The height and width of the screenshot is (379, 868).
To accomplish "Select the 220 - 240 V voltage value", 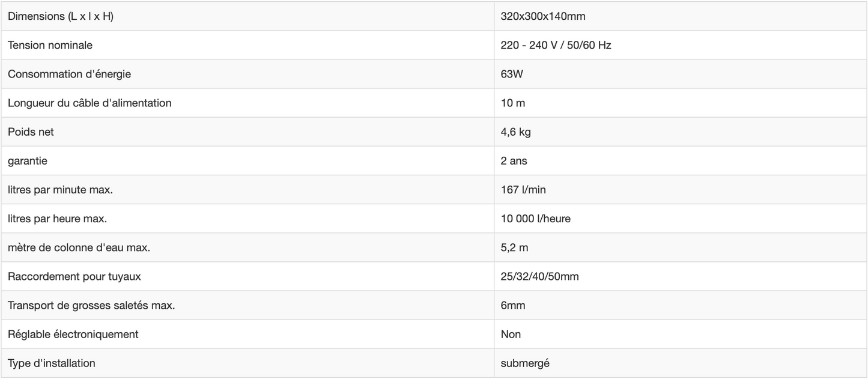I will 556,45.
